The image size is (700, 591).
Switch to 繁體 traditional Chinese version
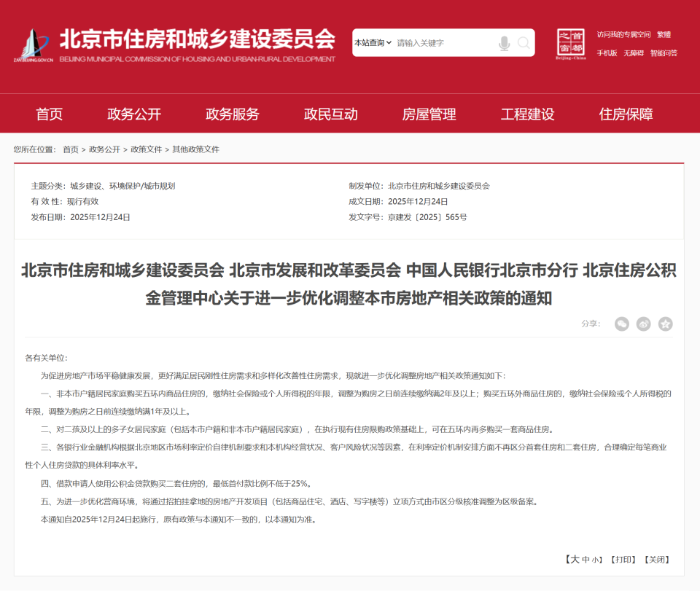tap(664, 34)
